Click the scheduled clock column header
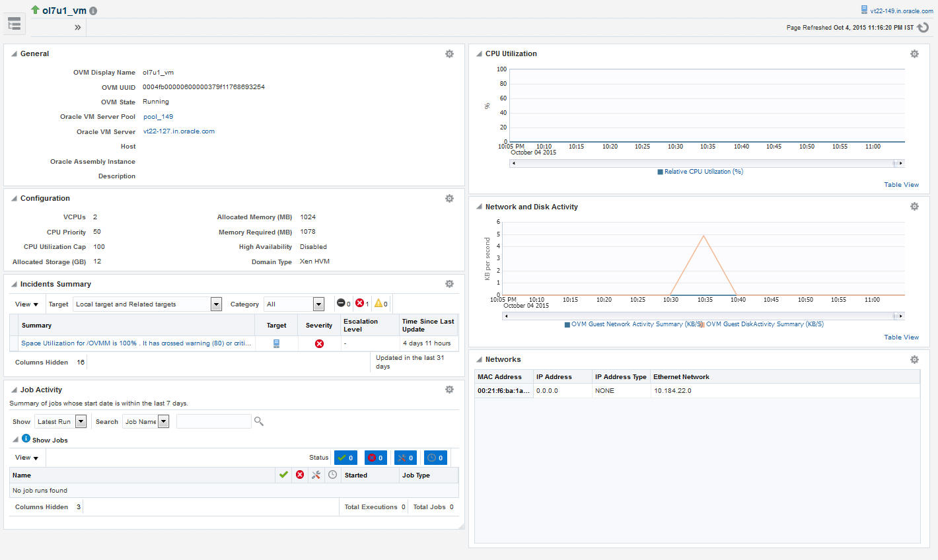Viewport: 938px width, 560px height. pos(332,475)
